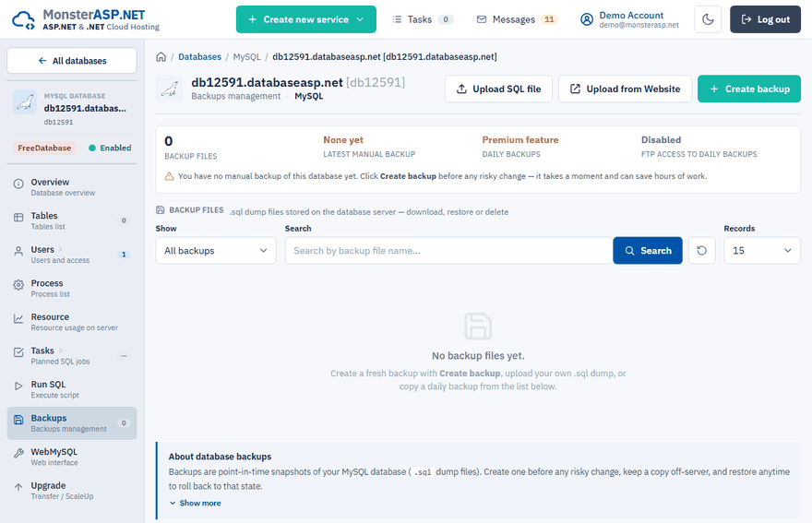
Task: Click the Run SQL play icon
Action: pos(18,386)
